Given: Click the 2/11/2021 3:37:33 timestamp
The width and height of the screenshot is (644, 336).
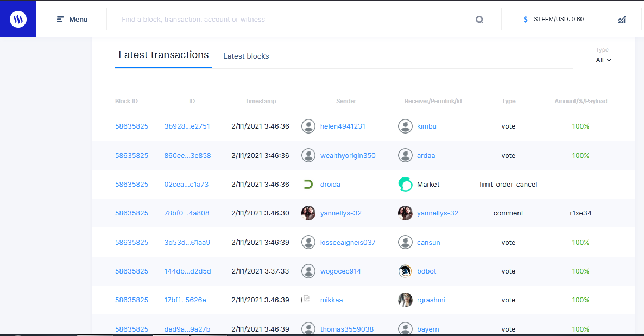Looking at the screenshot, I should tap(260, 271).
